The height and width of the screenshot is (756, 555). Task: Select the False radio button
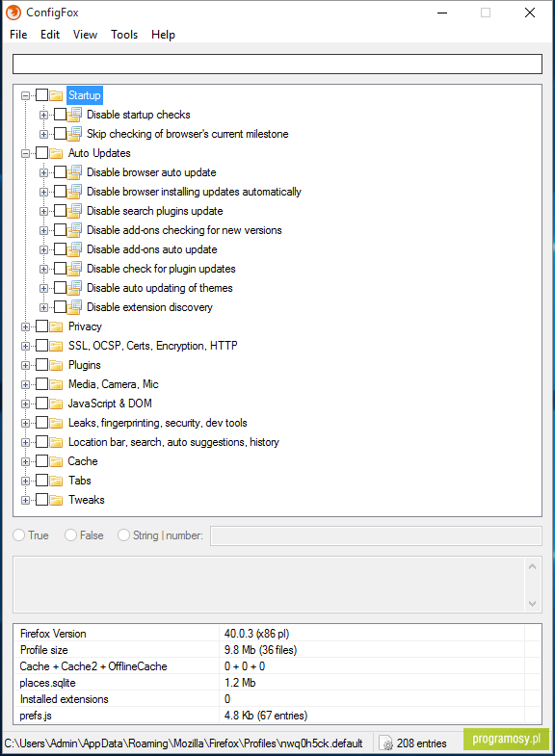pos(71,535)
